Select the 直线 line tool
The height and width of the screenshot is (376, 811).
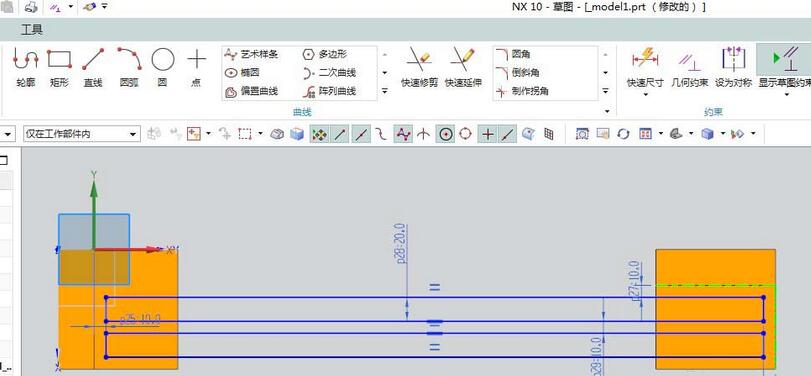pos(93,67)
